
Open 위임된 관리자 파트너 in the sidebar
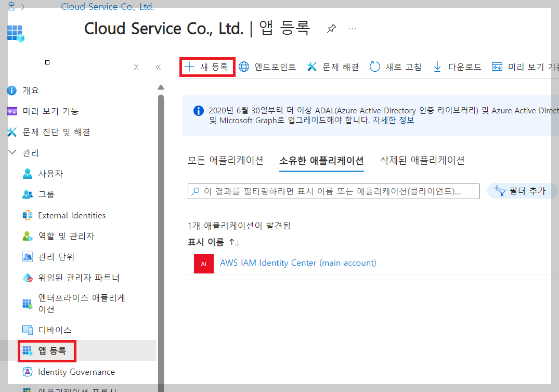[79, 278]
